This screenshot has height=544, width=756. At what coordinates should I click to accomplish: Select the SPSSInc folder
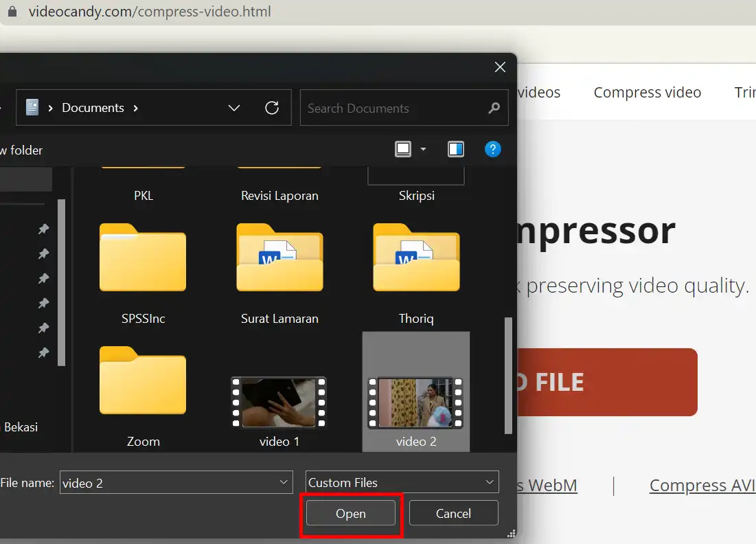(x=143, y=274)
